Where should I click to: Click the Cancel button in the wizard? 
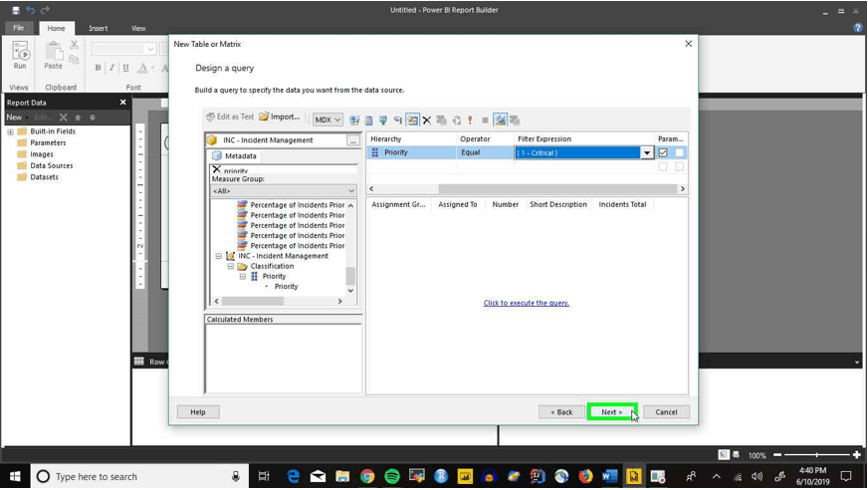pyautogui.click(x=666, y=412)
